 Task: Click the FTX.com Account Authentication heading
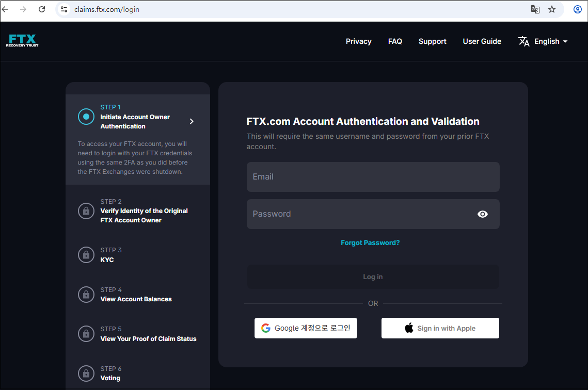coord(362,121)
